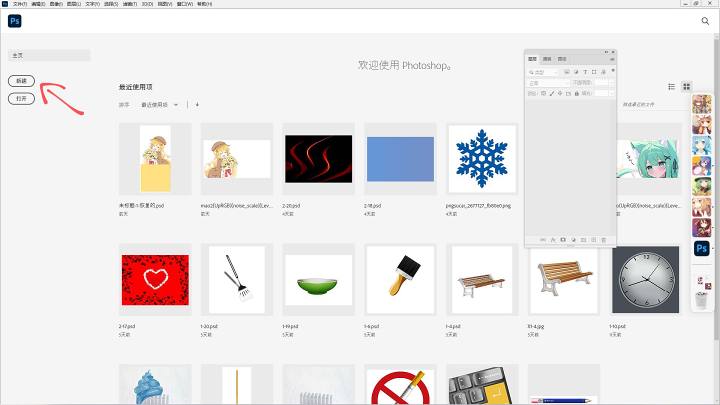This screenshot has width=720, height=405.
Task: Open the 文件(F) menu
Action: coord(20,4)
